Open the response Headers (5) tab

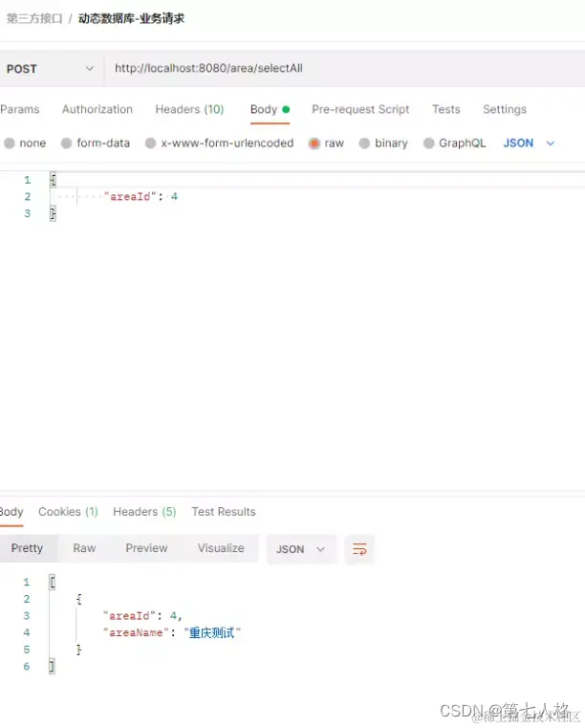point(144,512)
